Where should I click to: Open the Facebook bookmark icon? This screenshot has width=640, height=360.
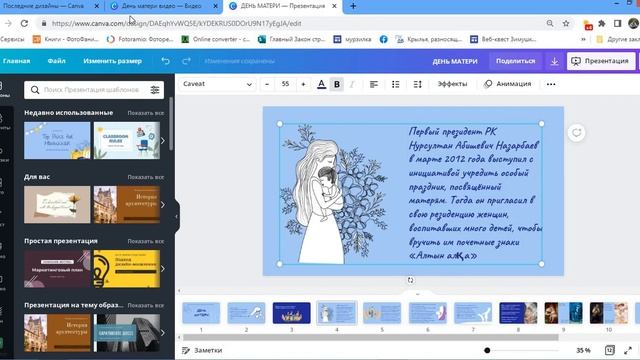coord(383,39)
